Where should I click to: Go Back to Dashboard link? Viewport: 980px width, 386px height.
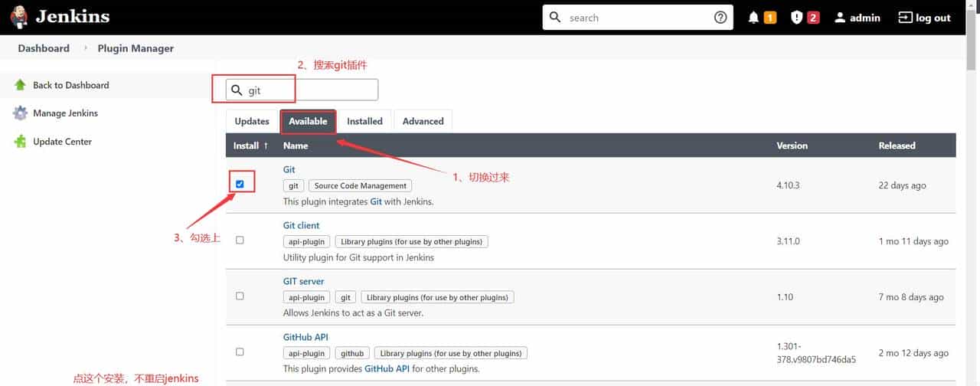point(71,85)
